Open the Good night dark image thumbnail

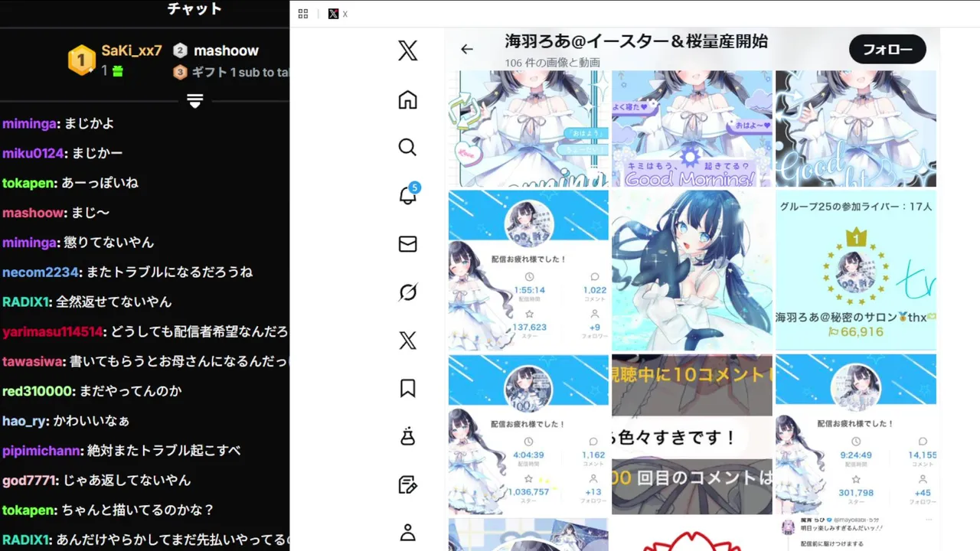click(x=856, y=129)
